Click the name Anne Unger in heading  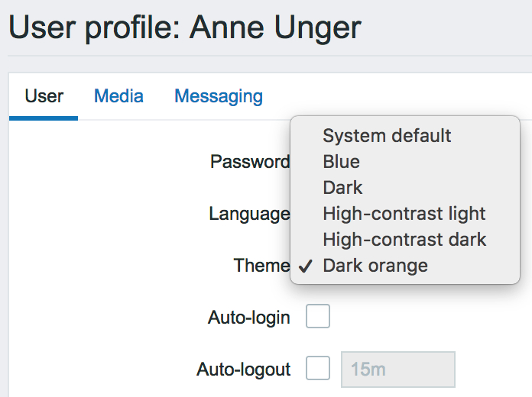point(275,28)
